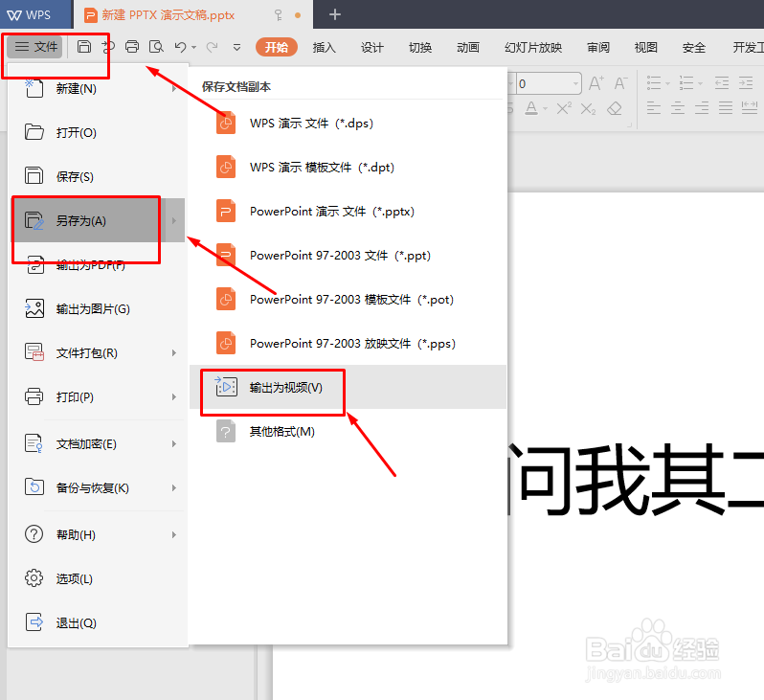Viewport: 764px width, 700px height.
Task: Click the undo arrow icon
Action: coord(180,47)
